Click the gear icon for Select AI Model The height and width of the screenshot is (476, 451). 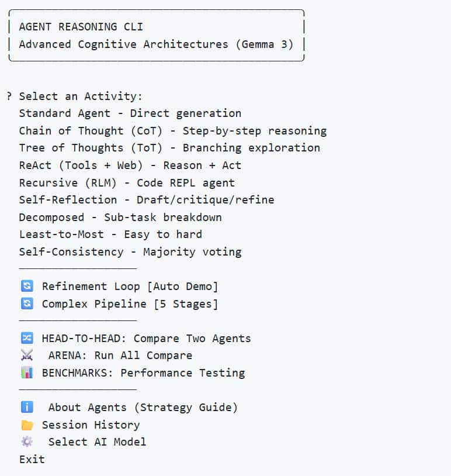tap(27, 442)
